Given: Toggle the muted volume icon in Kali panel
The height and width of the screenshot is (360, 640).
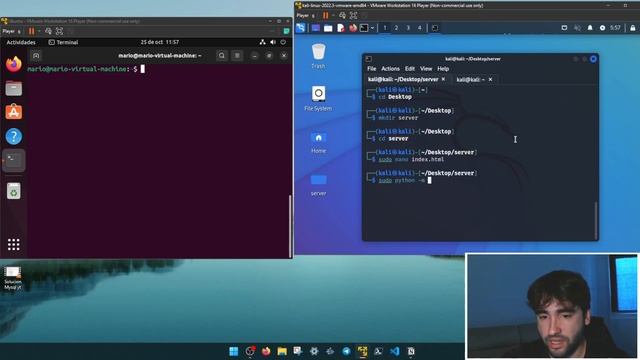Looking at the screenshot, I should point(577,28).
